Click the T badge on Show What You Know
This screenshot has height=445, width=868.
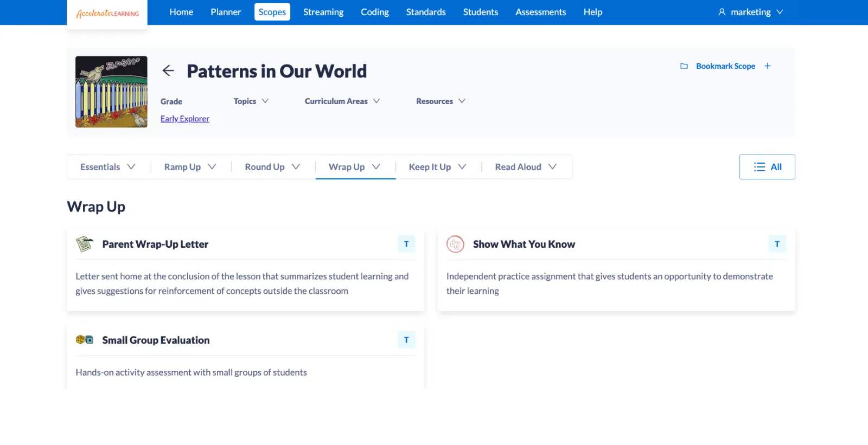(x=777, y=244)
